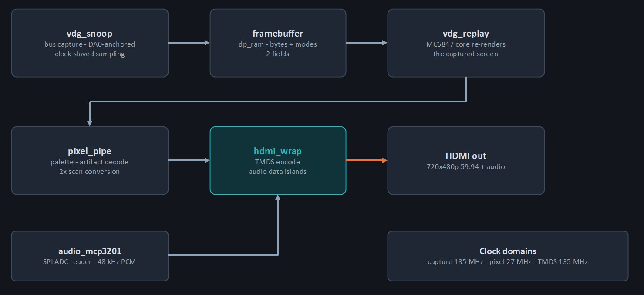The image size is (644, 295).
Task: Select the highlighted hdmi_wrap block
Action: [278, 161]
